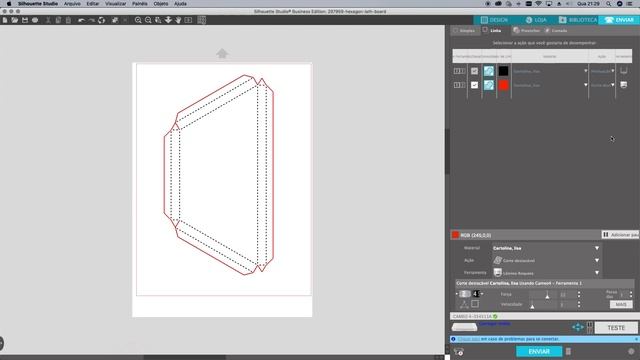This screenshot has width=640, height=360.
Task: Click the Spotlight search icon in menu bar
Action: coord(609,4)
